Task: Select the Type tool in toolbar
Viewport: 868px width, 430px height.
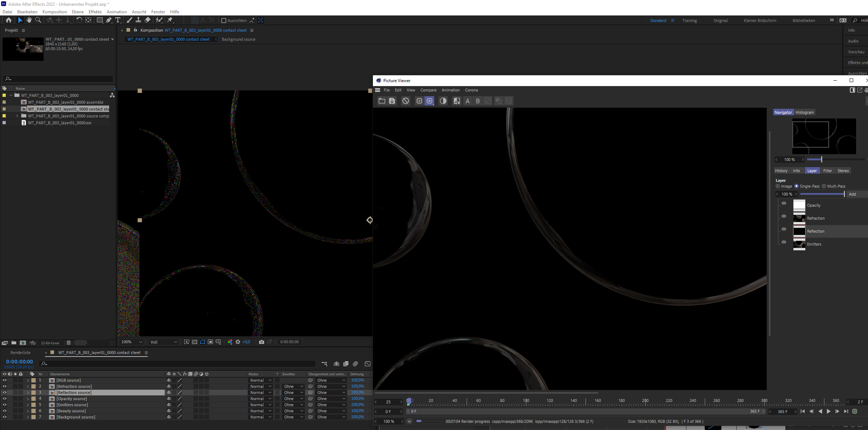Action: [118, 20]
